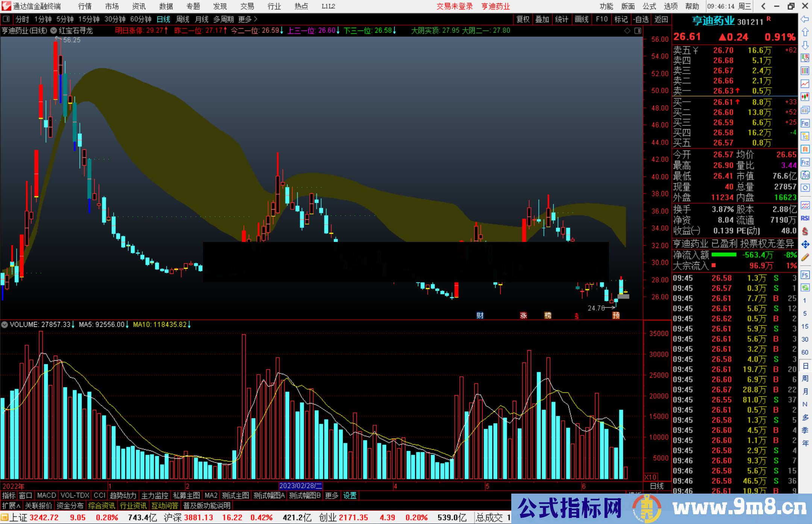Switch to 15-minute period in right sidebar
This screenshot has width=812, height=524.
click(x=805, y=326)
